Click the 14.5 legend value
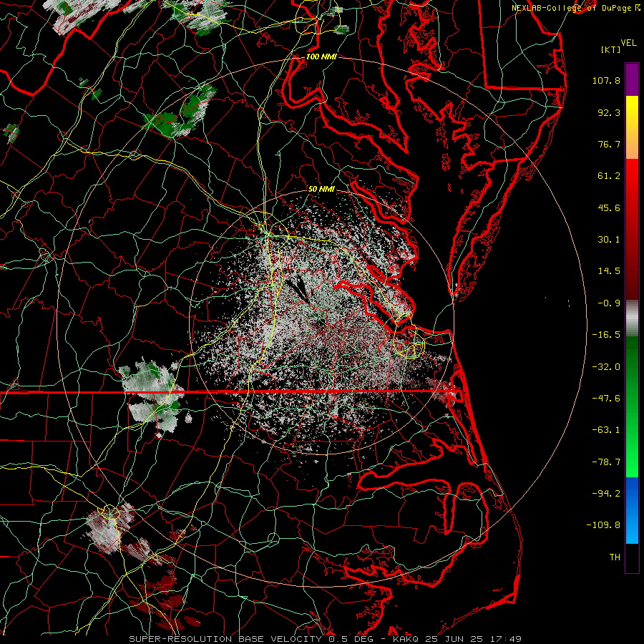The width and height of the screenshot is (644, 644). pos(609,271)
